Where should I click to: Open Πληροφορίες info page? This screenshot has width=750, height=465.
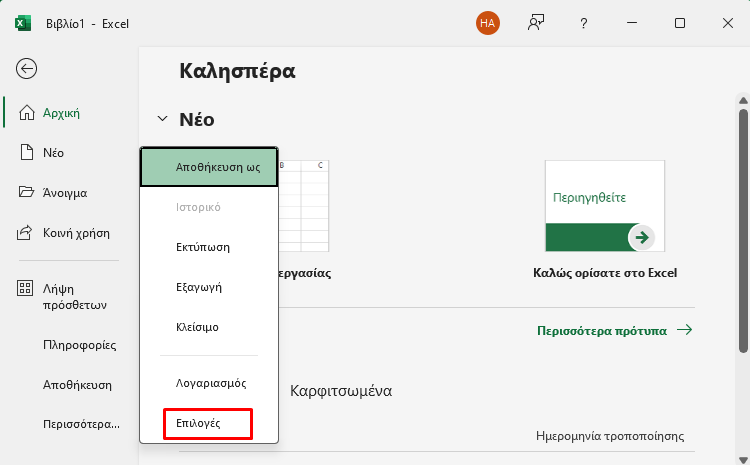click(x=79, y=345)
